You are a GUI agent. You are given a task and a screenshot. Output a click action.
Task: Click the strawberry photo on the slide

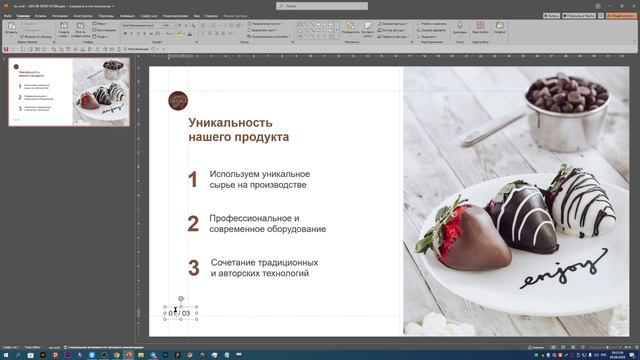(516, 201)
